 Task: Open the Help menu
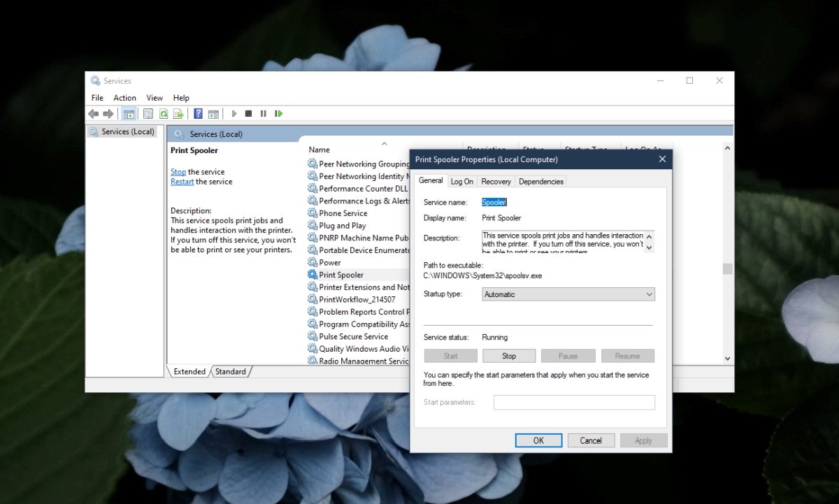click(181, 98)
